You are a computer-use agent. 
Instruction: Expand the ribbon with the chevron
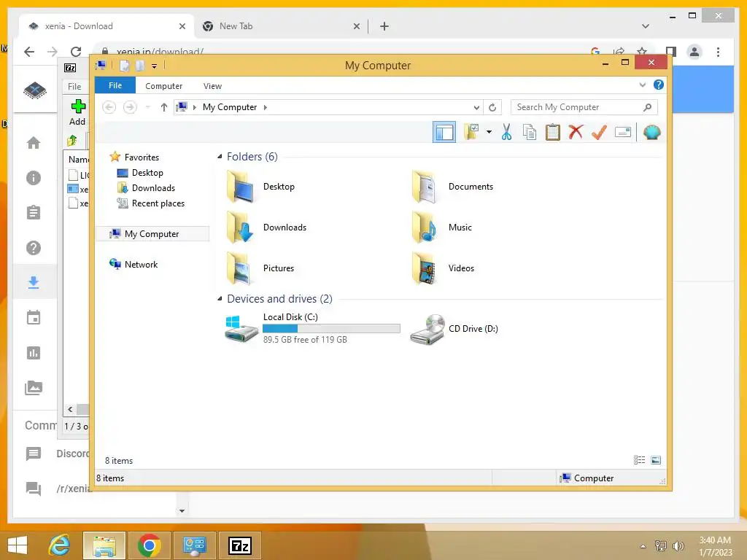click(x=642, y=85)
